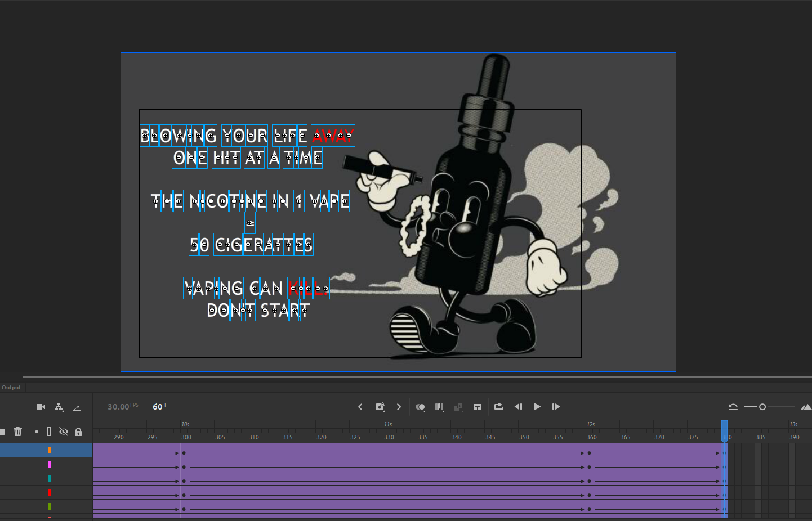Click the Insert Auto Keyframe icon

[380, 407]
